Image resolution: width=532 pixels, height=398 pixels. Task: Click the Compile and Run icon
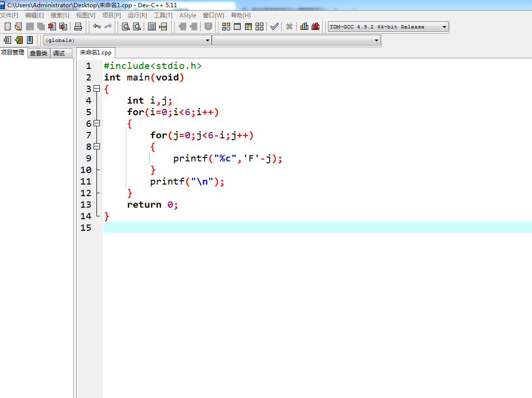click(x=248, y=27)
